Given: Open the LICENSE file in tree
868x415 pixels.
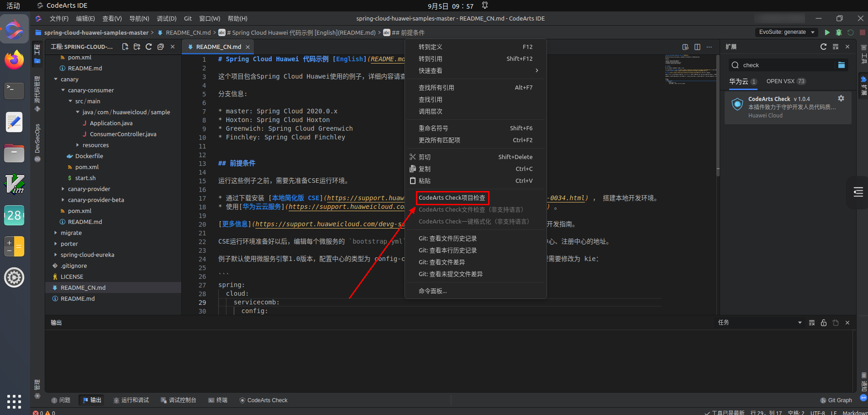Looking at the screenshot, I should click(72, 277).
